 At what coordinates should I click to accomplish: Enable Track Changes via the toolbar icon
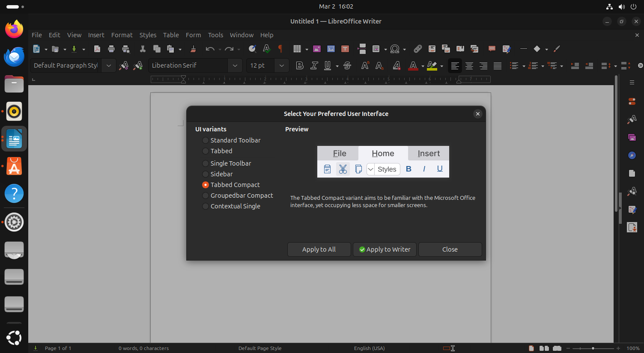point(507,49)
